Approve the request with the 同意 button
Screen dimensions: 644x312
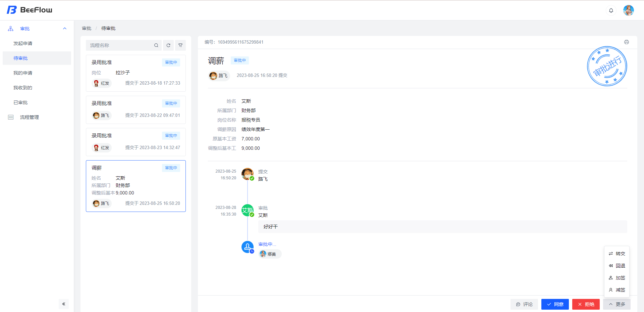[555, 304]
